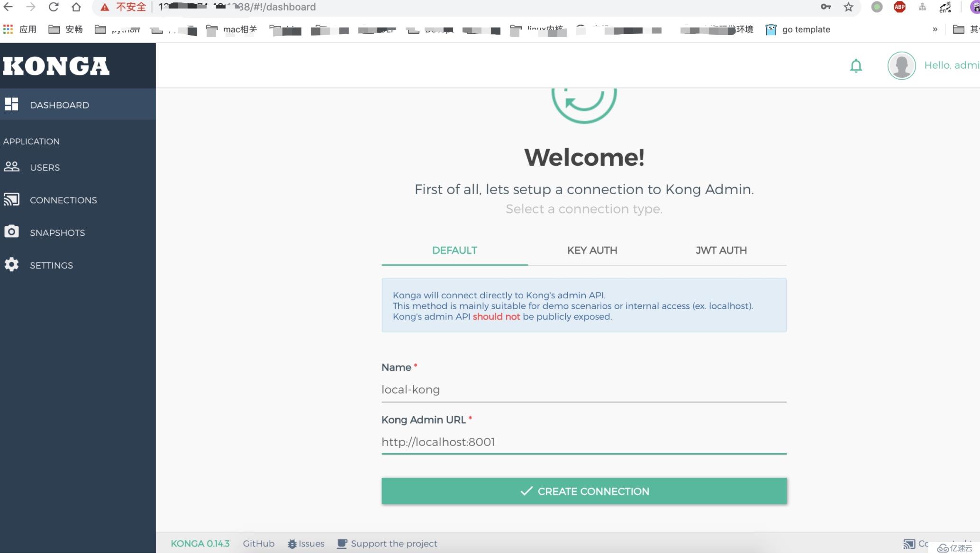Click the USERS icon in sidebar

[11, 167]
